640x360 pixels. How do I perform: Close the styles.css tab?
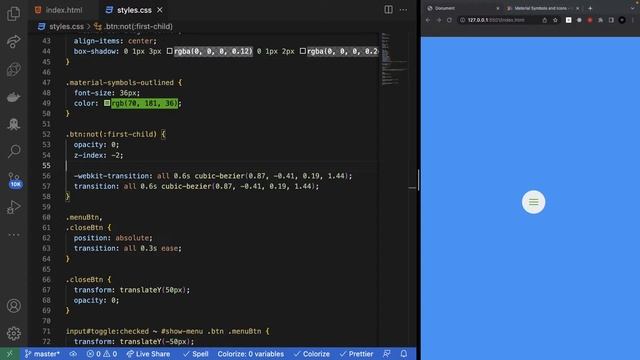(160, 10)
